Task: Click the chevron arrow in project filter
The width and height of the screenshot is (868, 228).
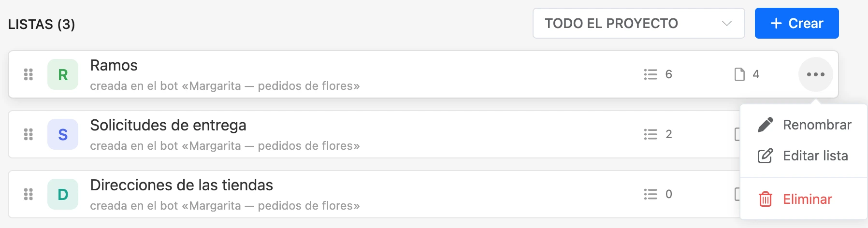Action: (x=726, y=23)
